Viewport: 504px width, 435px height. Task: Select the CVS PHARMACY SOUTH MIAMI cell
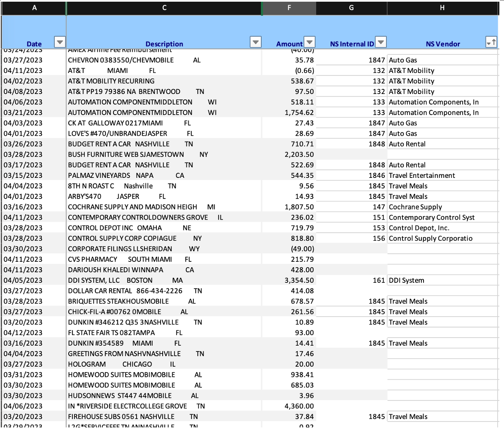(x=164, y=260)
